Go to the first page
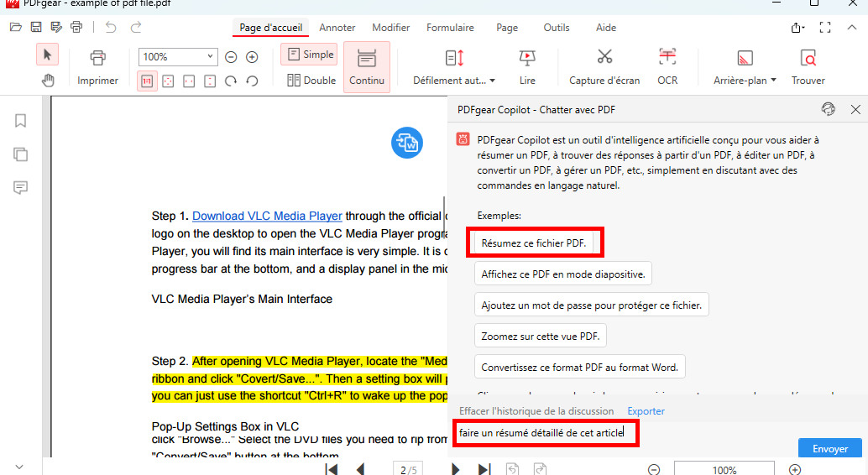Screen dimensions: 868x475 332,469
